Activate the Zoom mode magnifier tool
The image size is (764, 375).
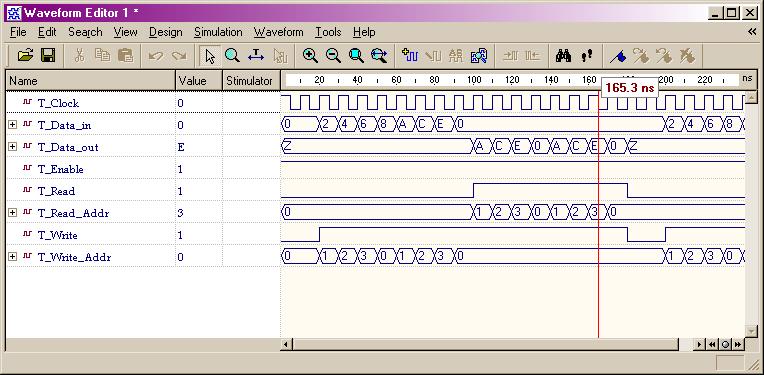tap(232, 56)
